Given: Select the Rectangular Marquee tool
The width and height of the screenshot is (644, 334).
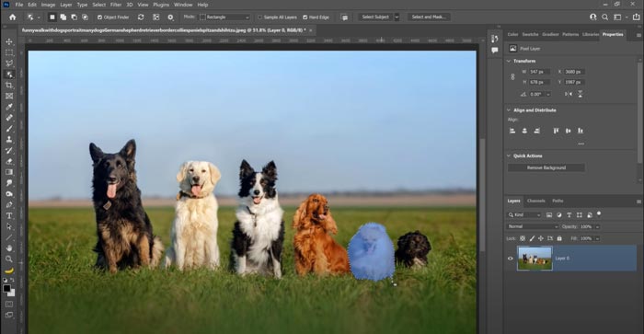Looking at the screenshot, I should tap(9, 52).
